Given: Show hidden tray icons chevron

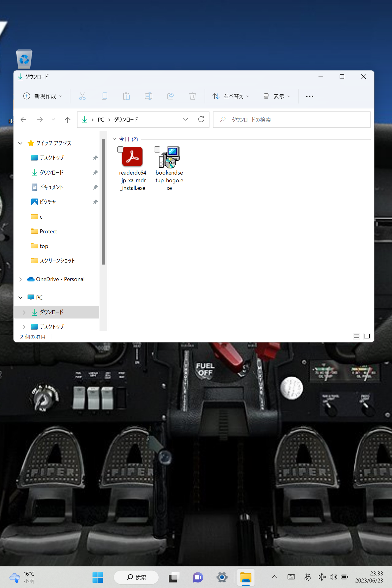Looking at the screenshot, I should [x=275, y=577].
